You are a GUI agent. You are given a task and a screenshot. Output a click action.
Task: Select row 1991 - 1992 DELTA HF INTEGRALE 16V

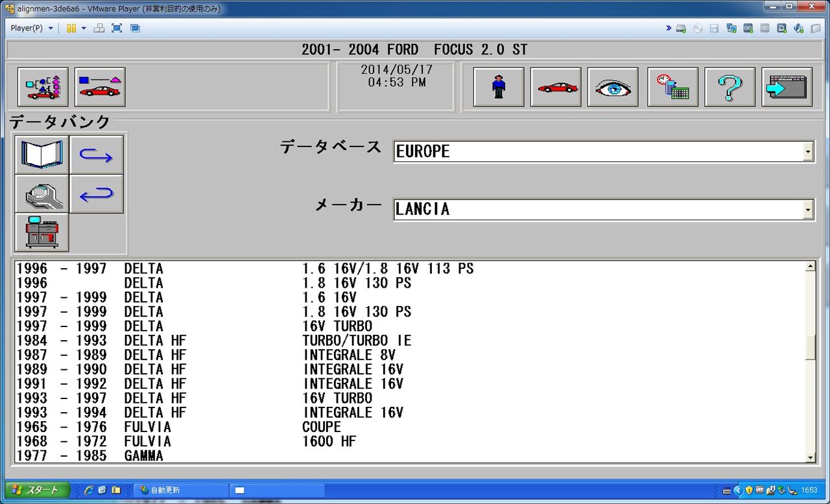pyautogui.click(x=409, y=384)
